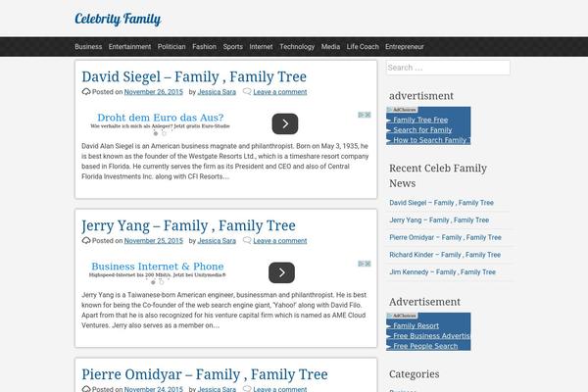The width and height of the screenshot is (588, 392).
Task: Click the arrow button on Droht dem Euro ad
Action: (285, 123)
